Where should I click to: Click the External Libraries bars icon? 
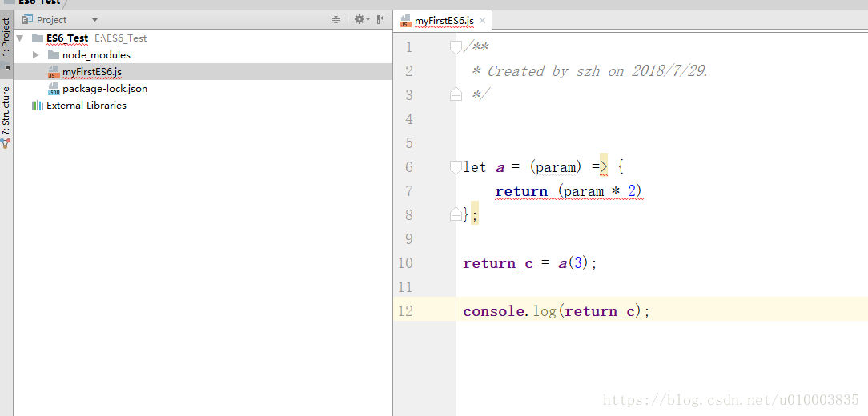pyautogui.click(x=38, y=105)
